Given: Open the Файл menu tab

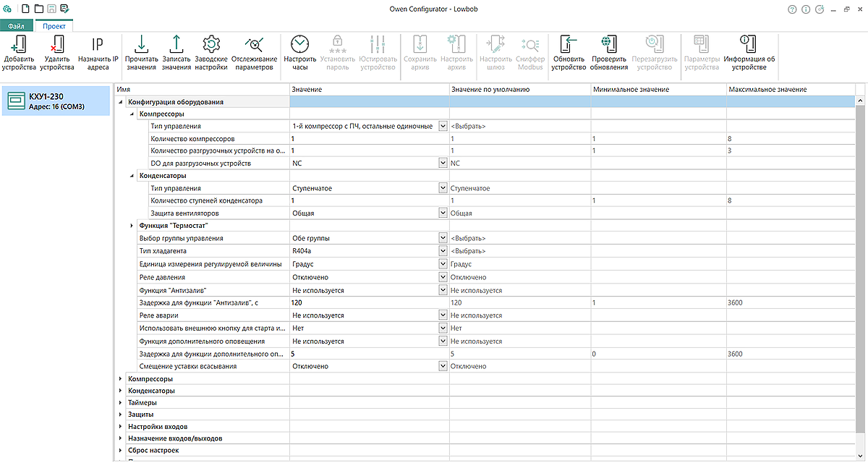Looking at the screenshot, I should [17, 25].
